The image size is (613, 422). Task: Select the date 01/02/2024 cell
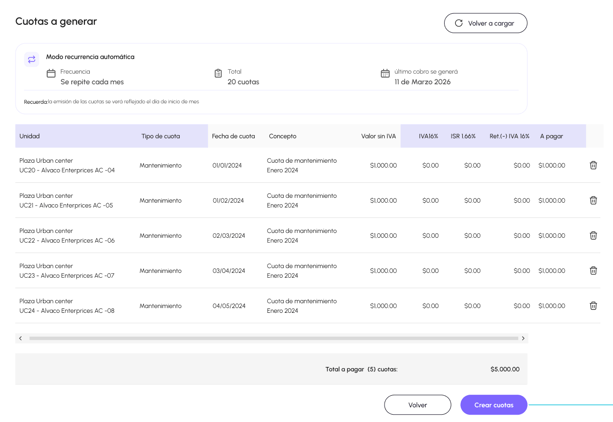[228, 200]
